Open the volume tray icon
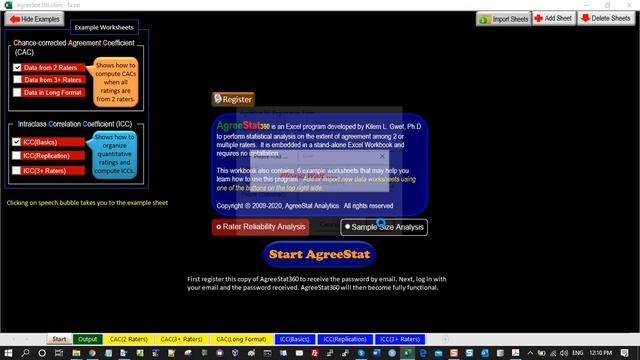 tap(564, 353)
